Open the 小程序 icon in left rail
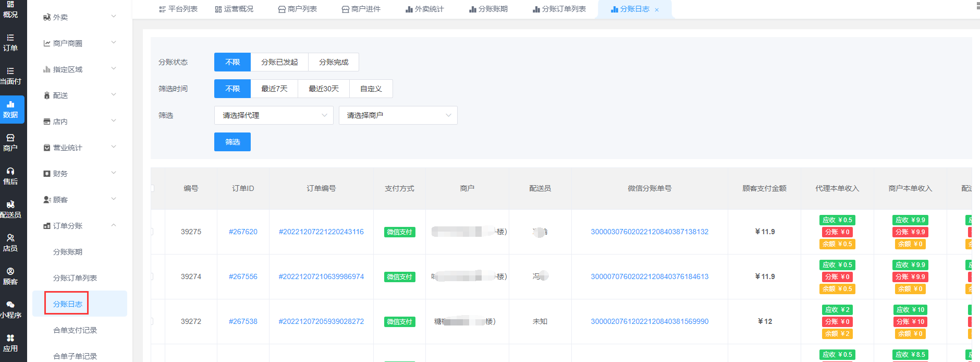 pos(10,305)
